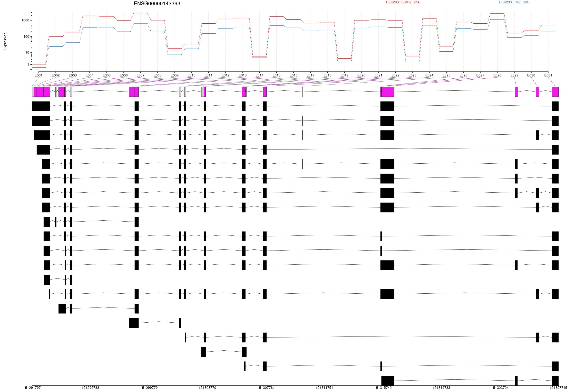The width and height of the screenshot is (585, 392).
Task: Click genomic coordinate 151323724
Action: click(x=500, y=388)
